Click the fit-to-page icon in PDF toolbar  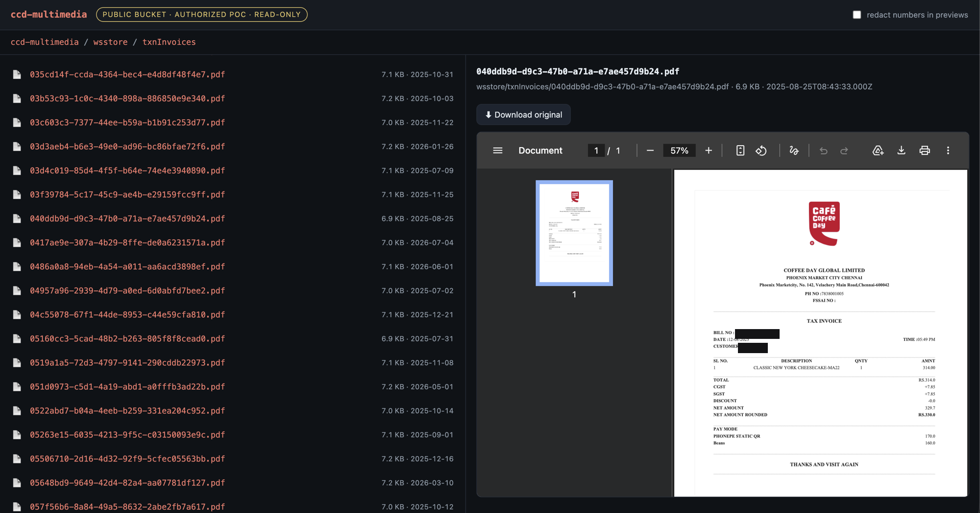tap(740, 151)
